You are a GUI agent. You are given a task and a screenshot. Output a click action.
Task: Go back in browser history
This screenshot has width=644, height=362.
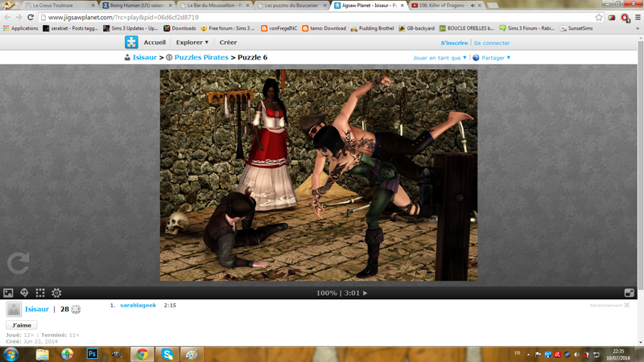(7, 17)
